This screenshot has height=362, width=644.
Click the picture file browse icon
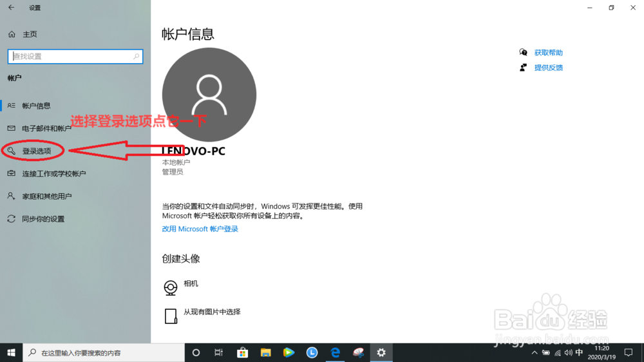tap(171, 316)
